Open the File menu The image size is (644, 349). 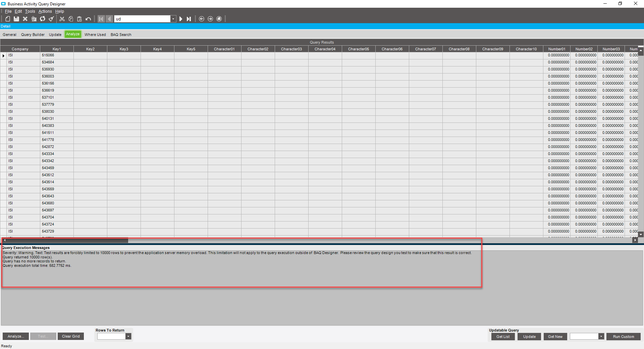tap(8, 11)
